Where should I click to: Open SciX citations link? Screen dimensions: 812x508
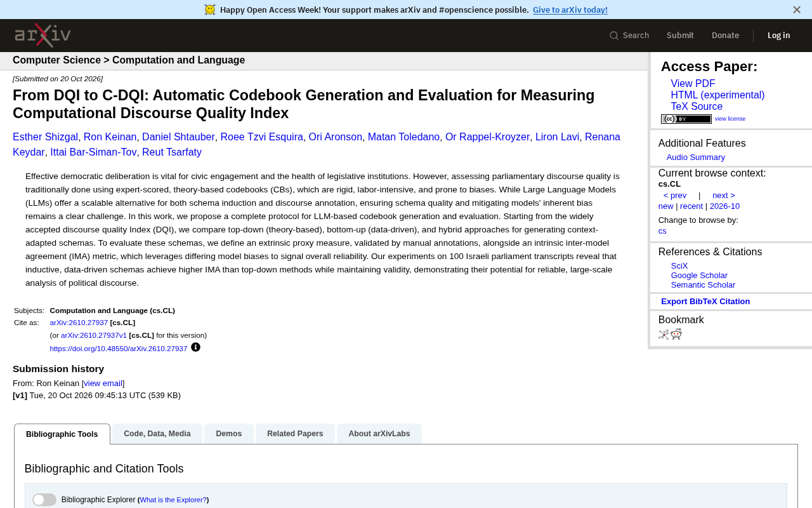(x=679, y=266)
